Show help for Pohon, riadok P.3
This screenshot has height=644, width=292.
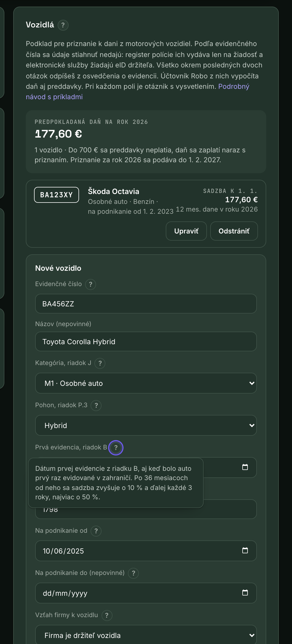tap(96, 406)
